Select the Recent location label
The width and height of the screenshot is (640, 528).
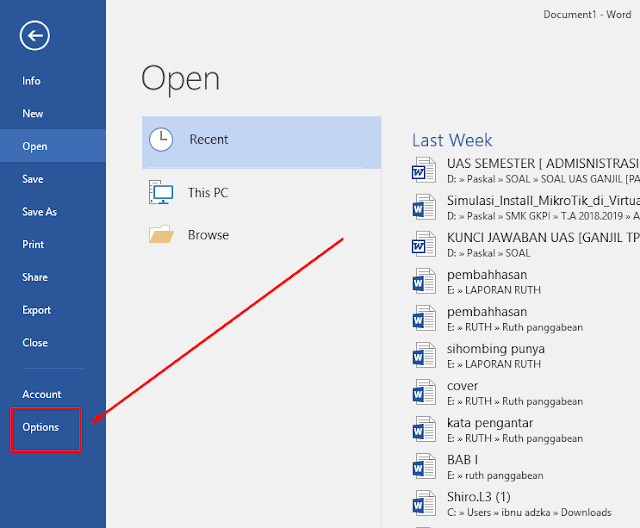pos(209,140)
